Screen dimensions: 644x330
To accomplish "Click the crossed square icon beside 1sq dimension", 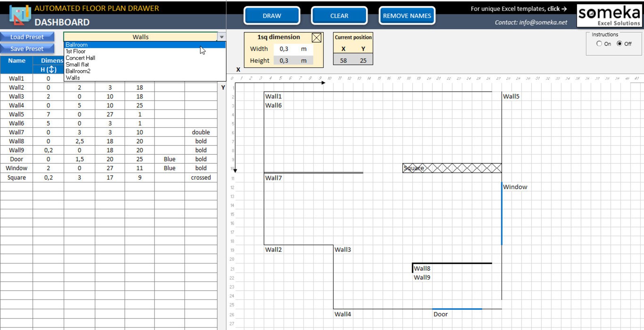I will click(317, 38).
